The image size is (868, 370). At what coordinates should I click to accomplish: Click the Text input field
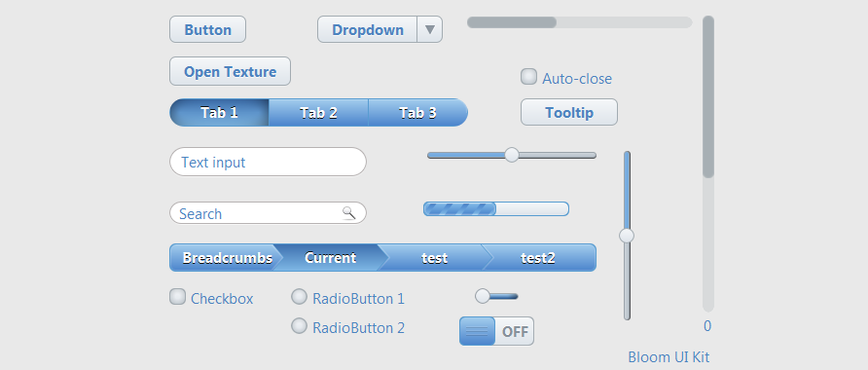[268, 162]
